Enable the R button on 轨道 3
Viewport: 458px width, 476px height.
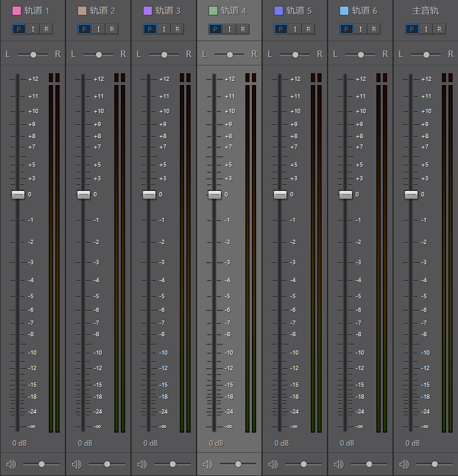tap(177, 29)
